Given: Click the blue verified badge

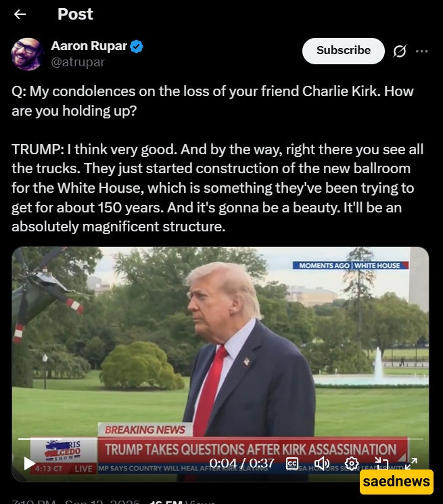Looking at the screenshot, I should coord(137,47).
